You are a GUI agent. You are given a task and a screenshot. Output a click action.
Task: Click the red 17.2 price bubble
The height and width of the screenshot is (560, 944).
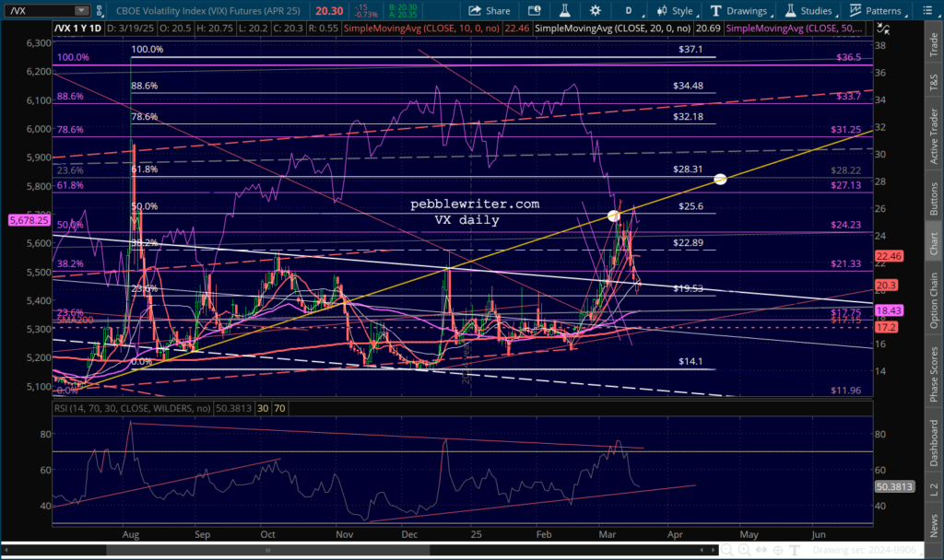click(x=886, y=327)
